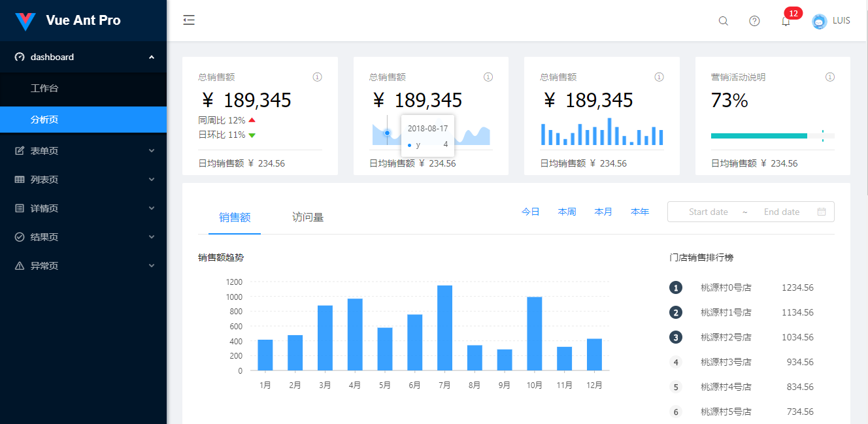
Task: Expand the 异常页 sidebar menu
Action: pos(83,266)
